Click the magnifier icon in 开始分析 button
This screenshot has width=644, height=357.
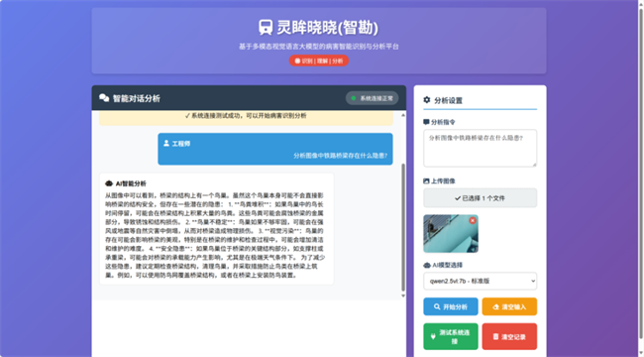tap(437, 306)
